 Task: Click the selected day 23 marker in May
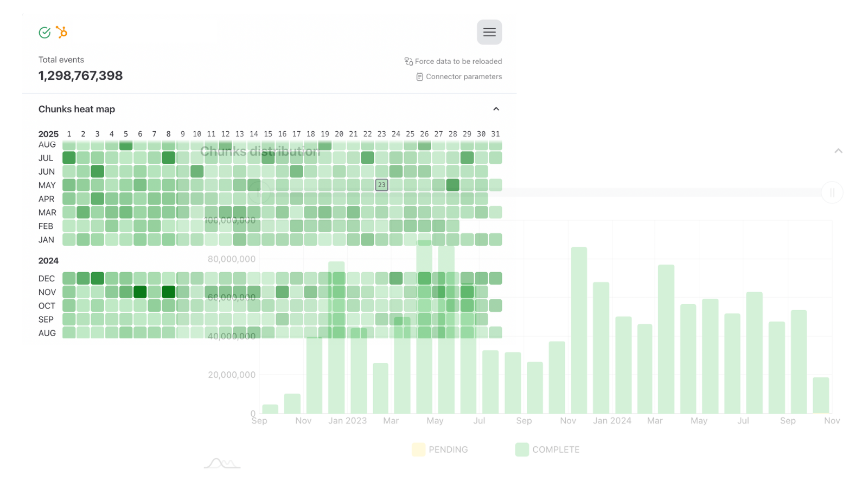[381, 185]
